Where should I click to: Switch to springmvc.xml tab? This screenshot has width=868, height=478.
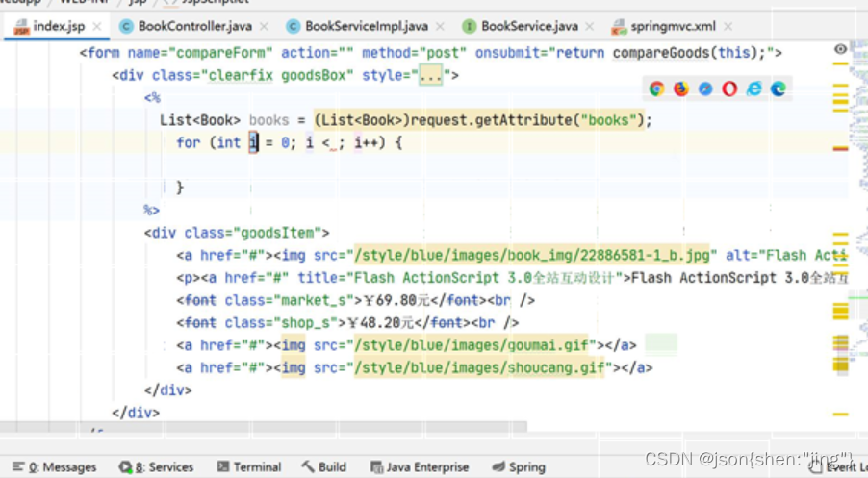click(x=673, y=26)
